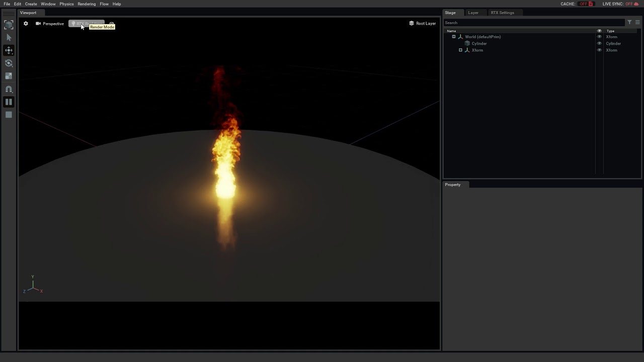The image size is (644, 362).
Task: Toggle visibility of the child Xform
Action: coord(599,50)
